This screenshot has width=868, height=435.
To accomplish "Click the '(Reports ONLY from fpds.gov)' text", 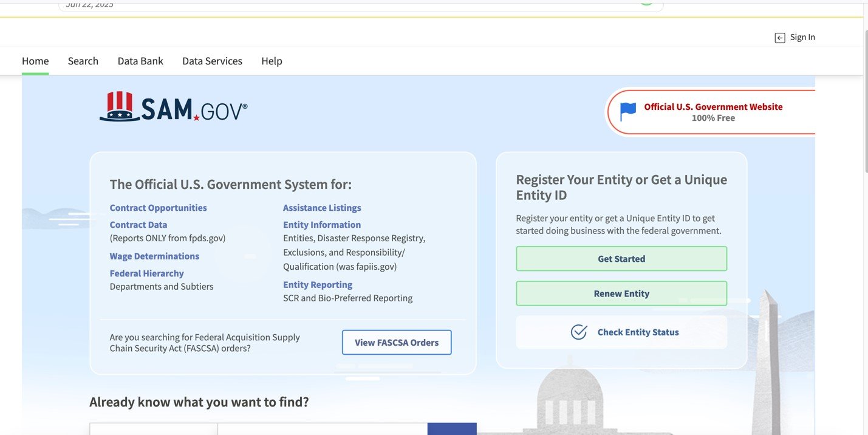I will tap(168, 238).
